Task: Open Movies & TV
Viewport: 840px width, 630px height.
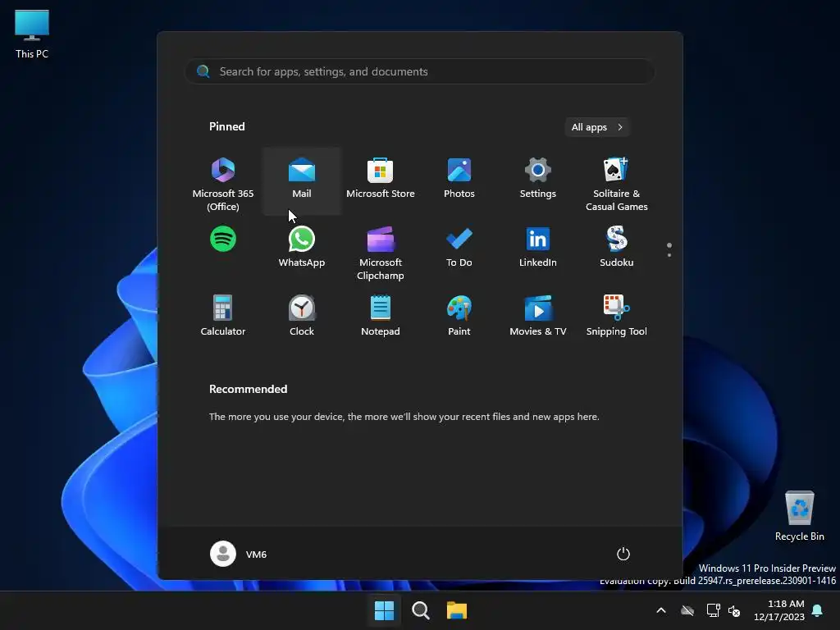Action: click(x=538, y=316)
